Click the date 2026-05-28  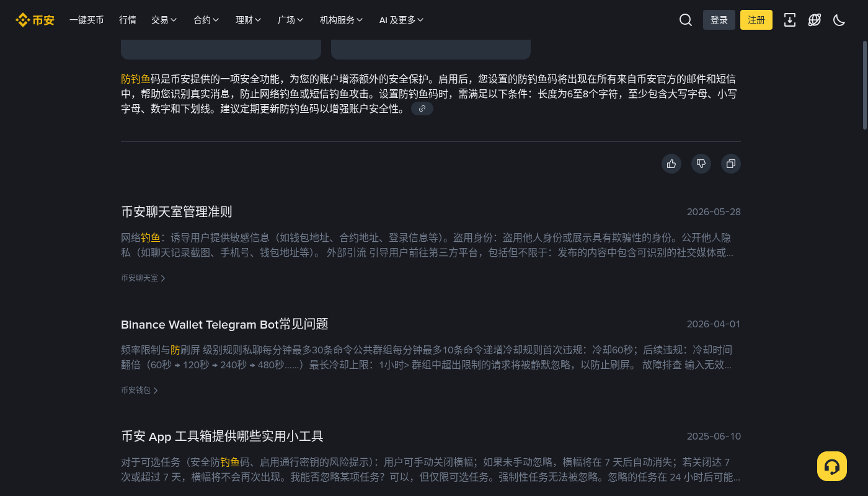click(714, 212)
